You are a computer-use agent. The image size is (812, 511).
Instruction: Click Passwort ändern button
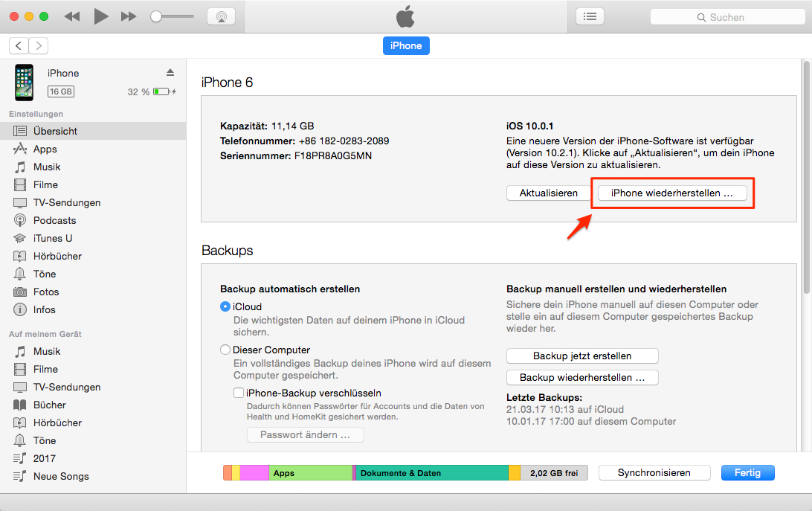pyautogui.click(x=306, y=435)
